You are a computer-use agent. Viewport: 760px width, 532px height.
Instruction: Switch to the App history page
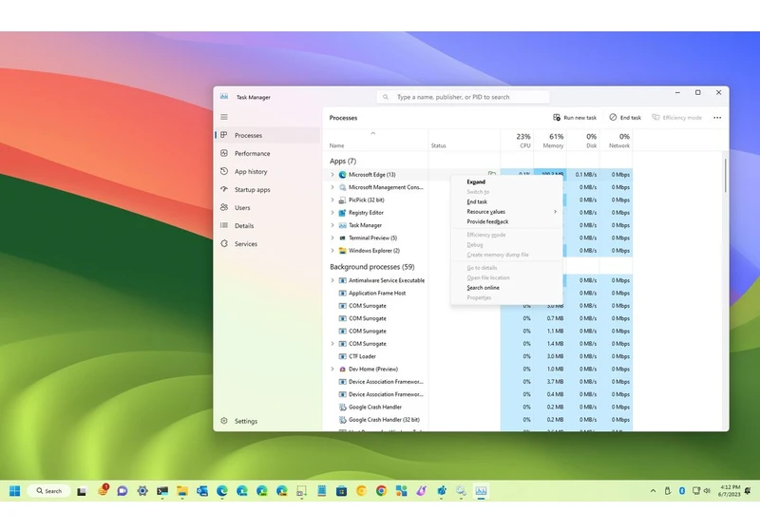point(267,171)
